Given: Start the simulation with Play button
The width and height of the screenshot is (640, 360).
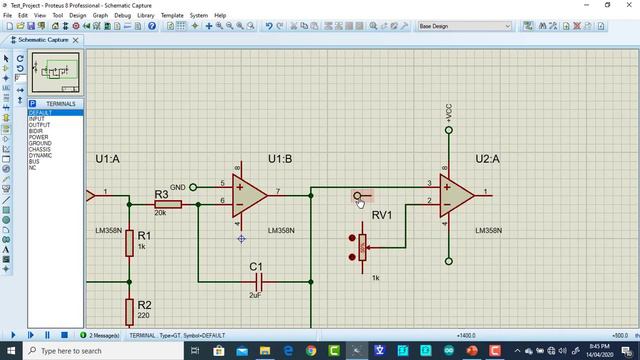Looking at the screenshot, I should [13, 335].
